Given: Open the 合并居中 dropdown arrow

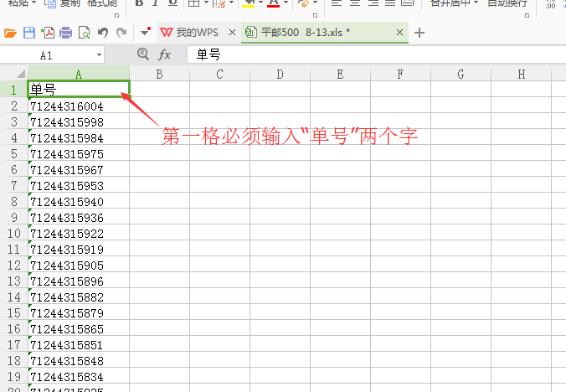Looking at the screenshot, I should click(x=475, y=3).
